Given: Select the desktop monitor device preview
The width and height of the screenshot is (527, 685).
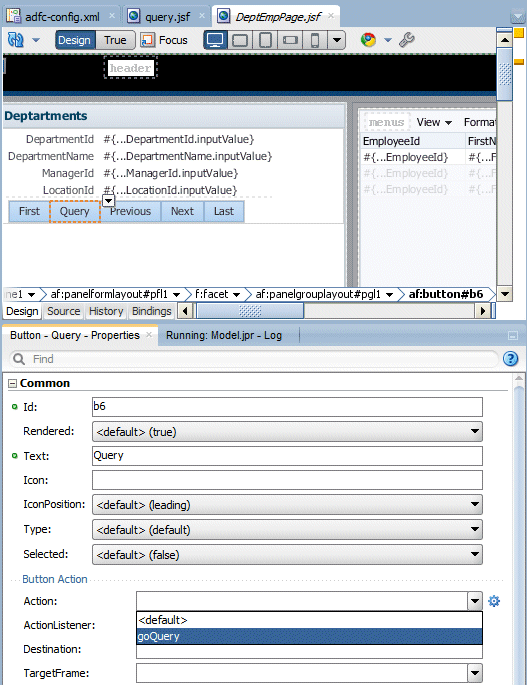Looking at the screenshot, I should [x=215, y=40].
